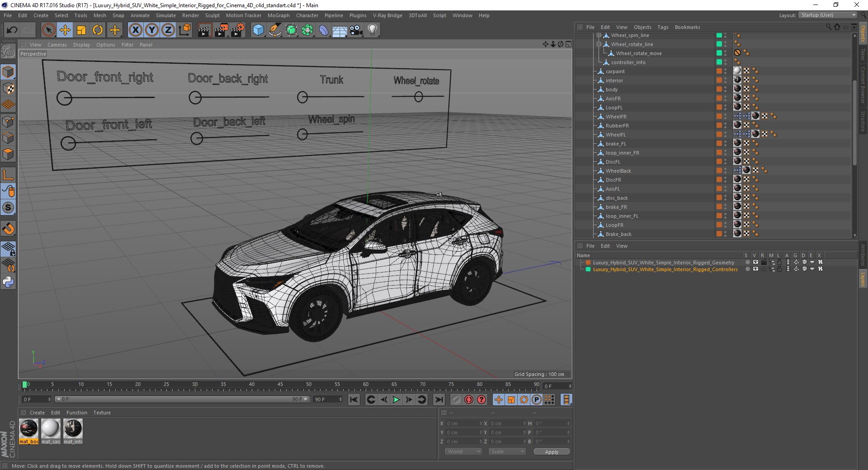This screenshot has width=868, height=470.
Task: Toggle visibility dots for body object
Action: [725, 89]
